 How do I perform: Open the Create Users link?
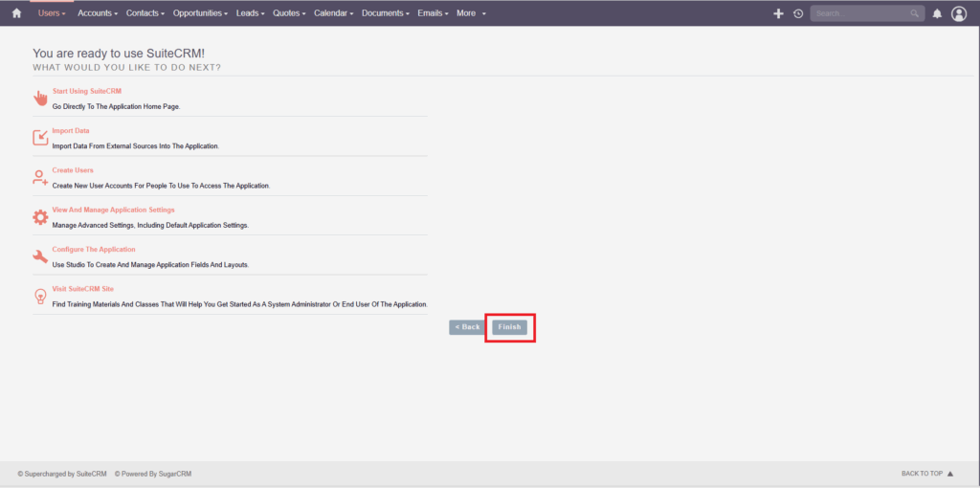[73, 170]
